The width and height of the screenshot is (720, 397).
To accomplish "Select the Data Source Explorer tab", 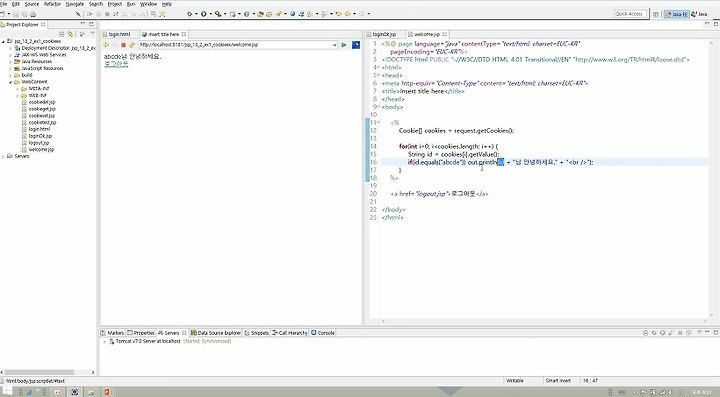I will 216,333.
